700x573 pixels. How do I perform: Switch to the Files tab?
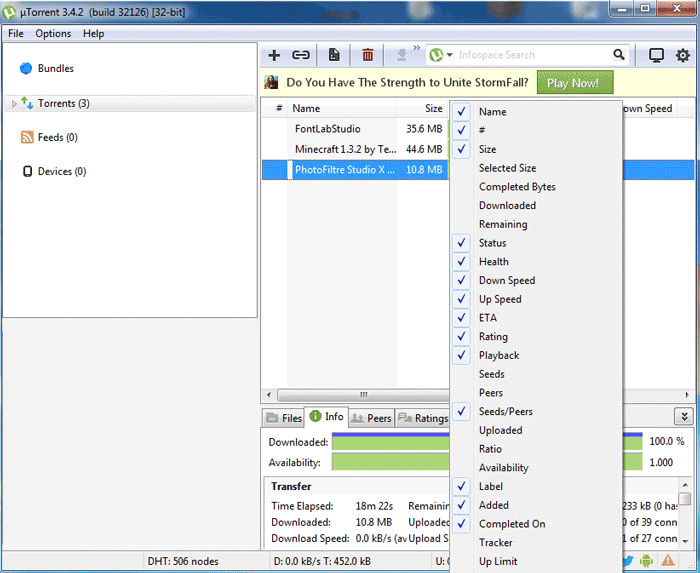tap(283, 418)
